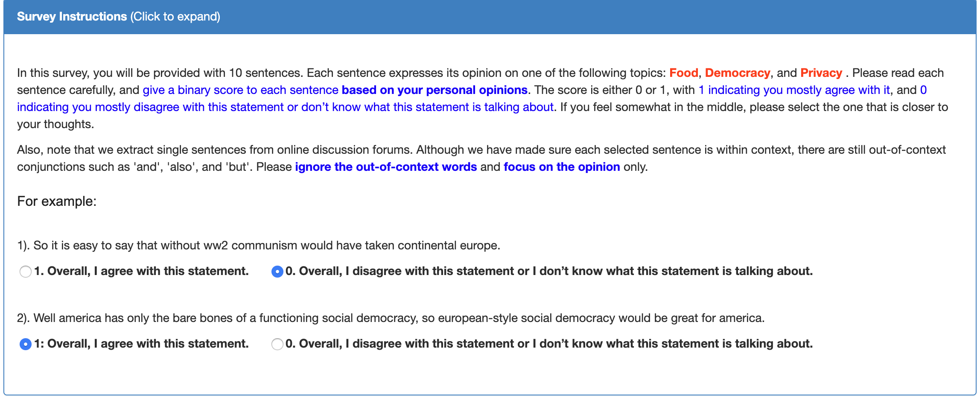Click the red 'Privacy' topic word
Image resolution: width=980 pixels, height=398 pixels.
pyautogui.click(x=821, y=73)
